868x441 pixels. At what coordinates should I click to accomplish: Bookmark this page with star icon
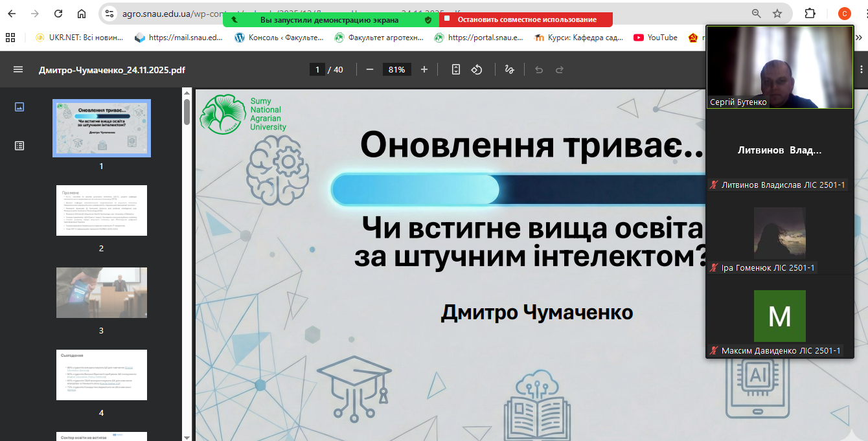click(x=777, y=14)
